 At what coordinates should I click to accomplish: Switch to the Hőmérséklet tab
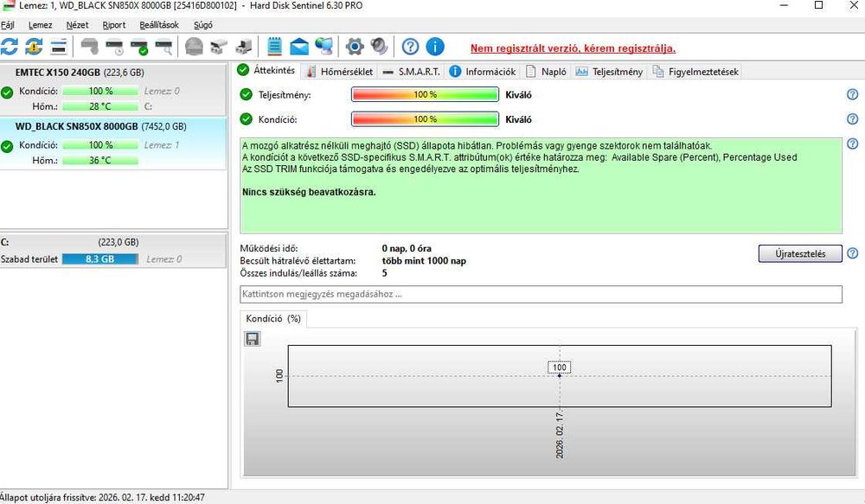click(340, 72)
